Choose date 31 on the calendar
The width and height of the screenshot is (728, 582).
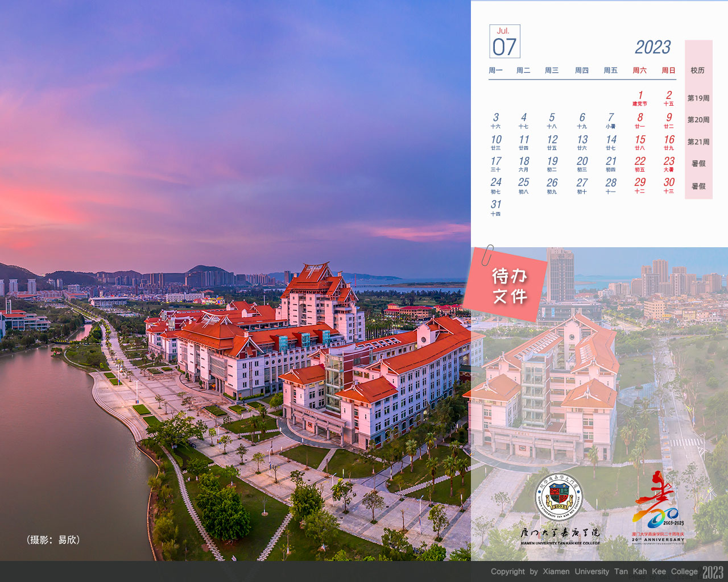[495, 207]
